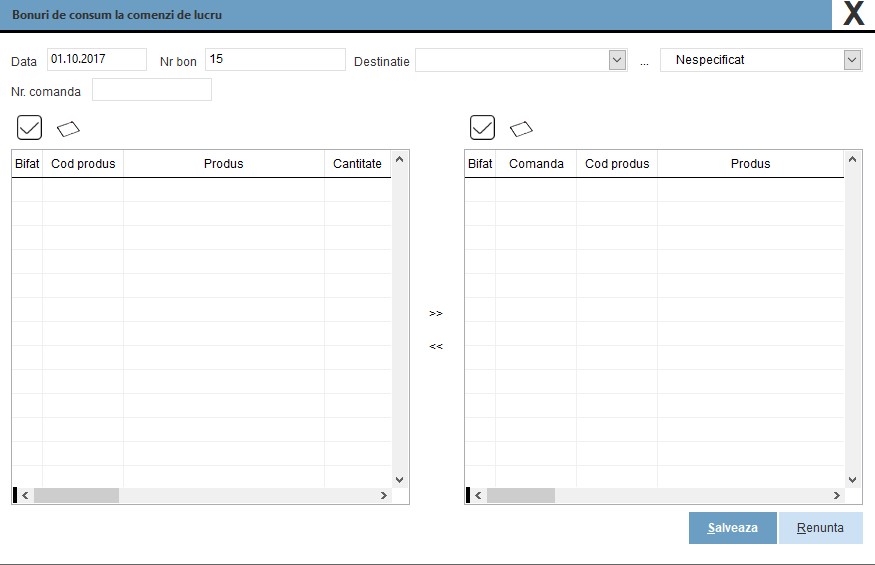Click the left table's horizontal scrollbar thumb
The height and width of the screenshot is (565, 875).
coord(76,495)
